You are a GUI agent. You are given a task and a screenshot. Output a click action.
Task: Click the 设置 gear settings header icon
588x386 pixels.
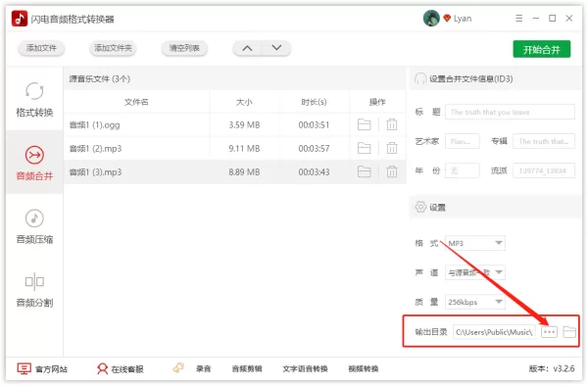pyautogui.click(x=420, y=207)
